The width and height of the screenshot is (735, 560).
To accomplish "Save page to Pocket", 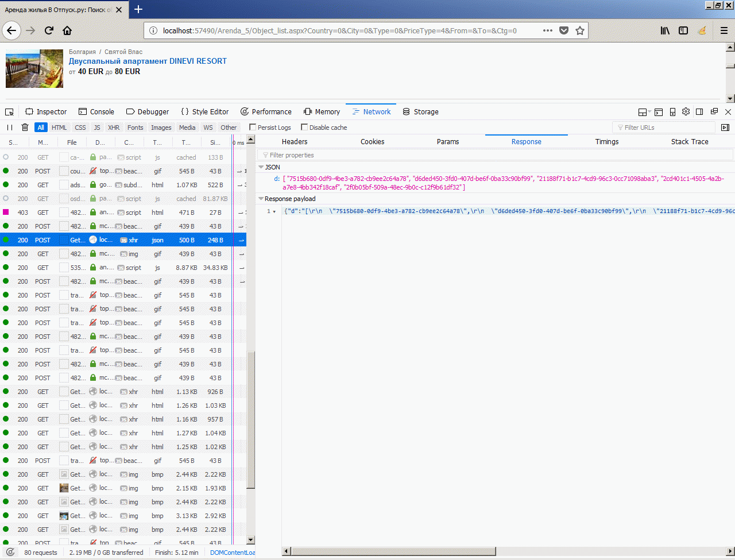I will [x=564, y=30].
